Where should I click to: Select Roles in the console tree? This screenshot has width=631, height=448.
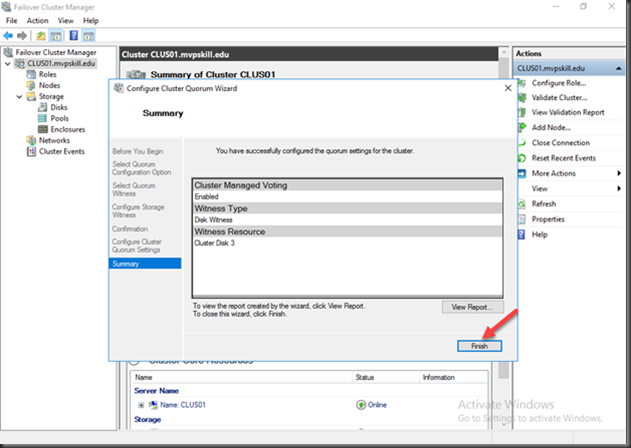point(47,74)
